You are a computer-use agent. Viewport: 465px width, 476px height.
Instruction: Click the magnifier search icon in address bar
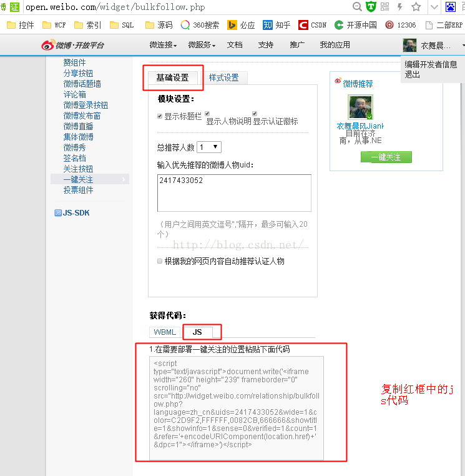coord(357,7)
